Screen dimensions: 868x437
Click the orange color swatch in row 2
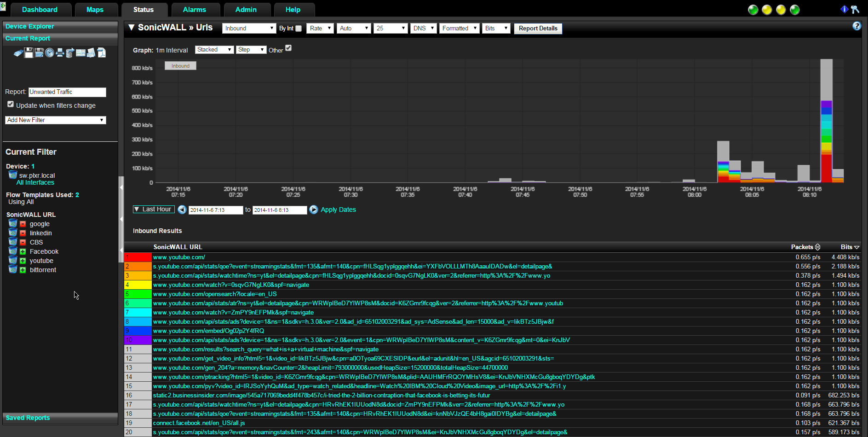(x=138, y=266)
